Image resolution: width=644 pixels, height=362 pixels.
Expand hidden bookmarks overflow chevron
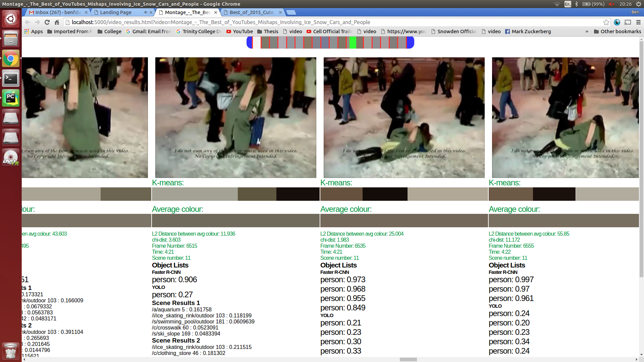pos(587,32)
